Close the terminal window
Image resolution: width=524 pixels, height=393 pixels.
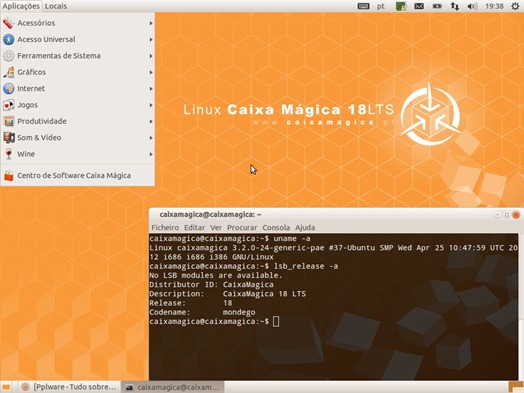pyautogui.click(x=516, y=215)
